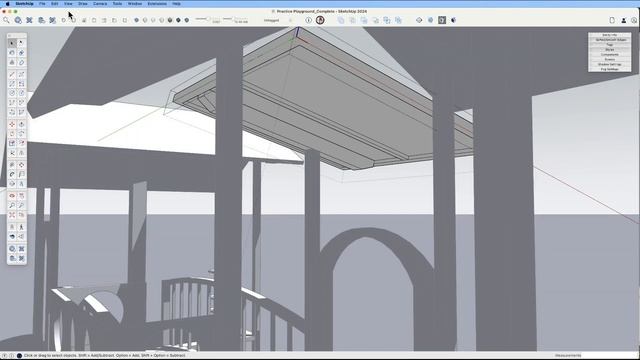Viewport: 640px width, 360px height.
Task: Expand the Entity Info panel
Action: 609,35
